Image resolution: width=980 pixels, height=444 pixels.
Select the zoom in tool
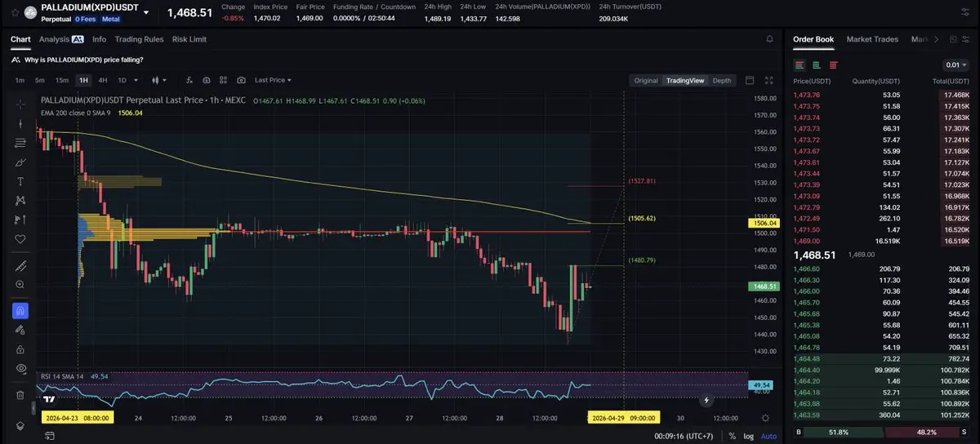[20, 285]
